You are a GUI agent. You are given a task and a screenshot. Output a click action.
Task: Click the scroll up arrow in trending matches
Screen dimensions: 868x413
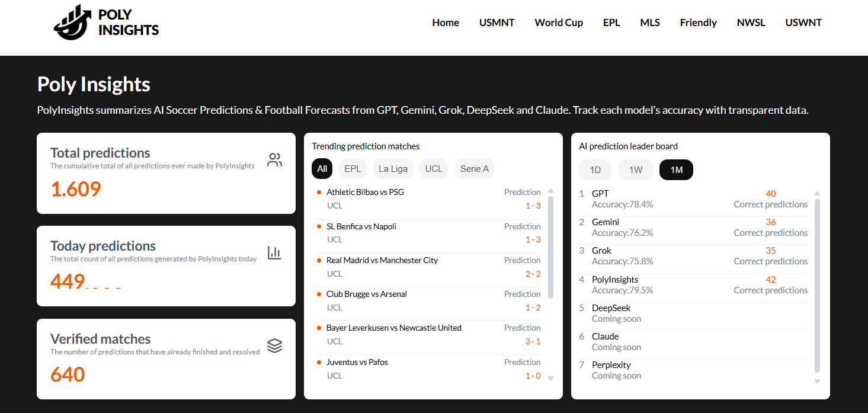pos(551,191)
